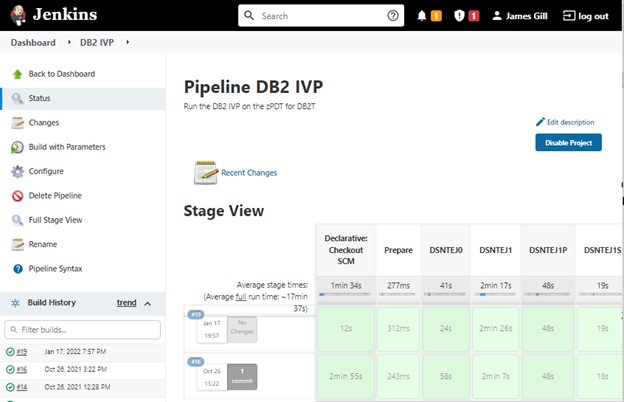This screenshot has height=402, width=624.
Task: Click the Full Stage View magnifier icon
Action: 18,220
